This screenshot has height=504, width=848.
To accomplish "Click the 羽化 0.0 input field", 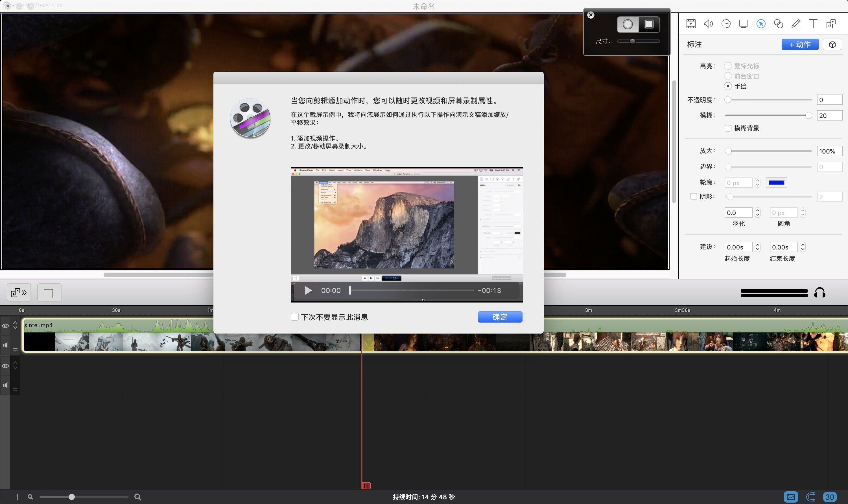I will click(x=738, y=212).
